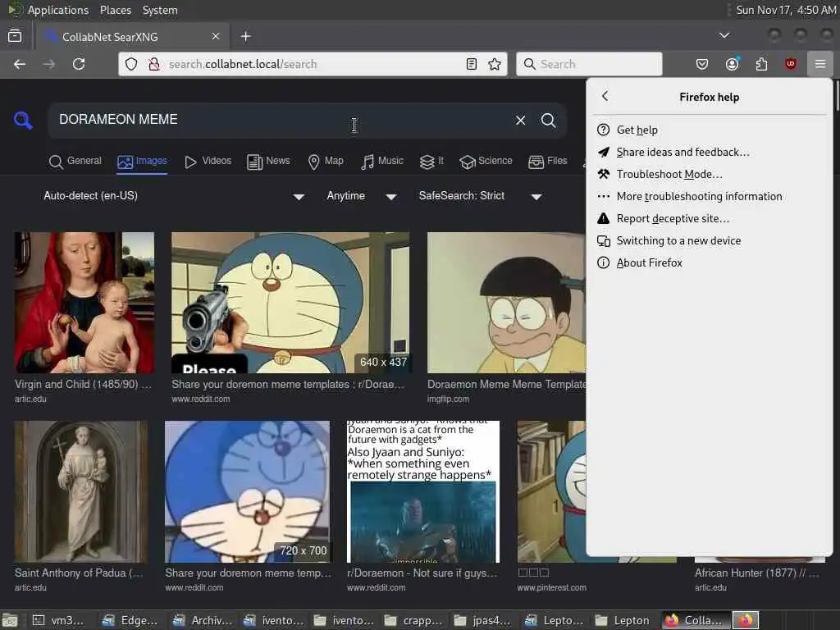The width and height of the screenshot is (840, 630).
Task: Open Virgin and Child painting thumbnail
Action: pyautogui.click(x=84, y=302)
